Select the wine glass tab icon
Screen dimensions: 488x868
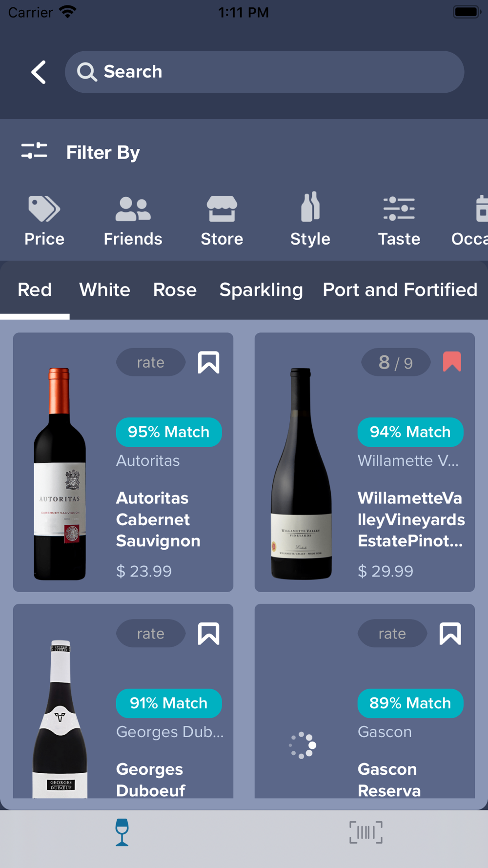coord(122,832)
